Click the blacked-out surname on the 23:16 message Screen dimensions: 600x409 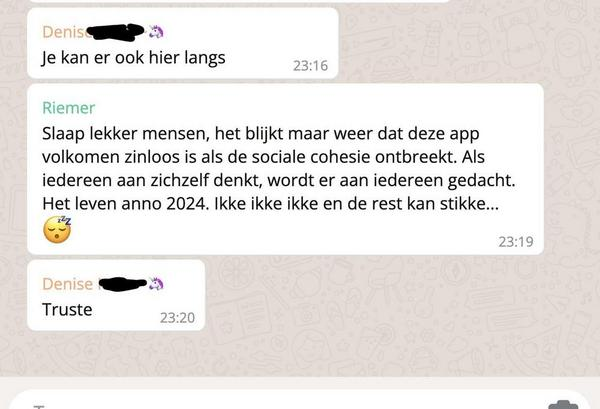(116, 32)
